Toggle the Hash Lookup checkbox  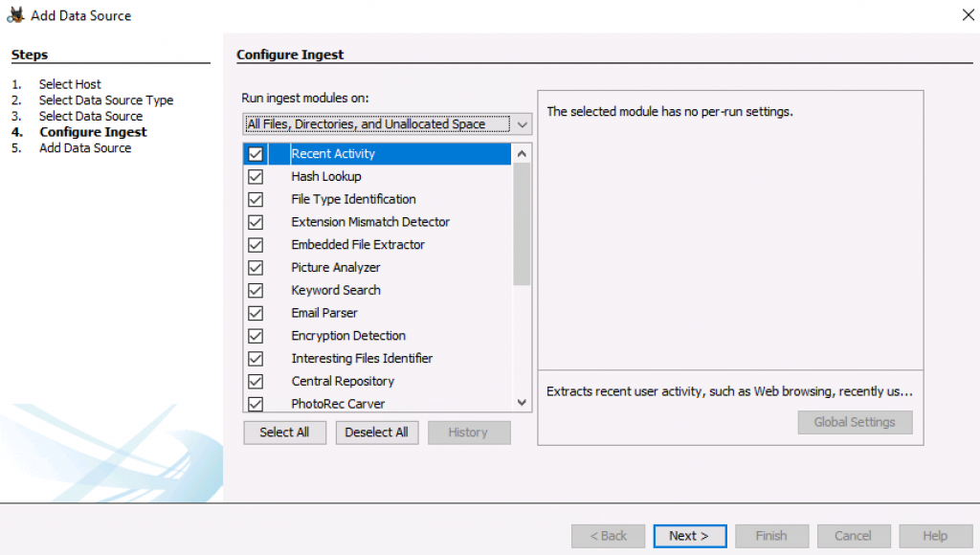click(256, 177)
